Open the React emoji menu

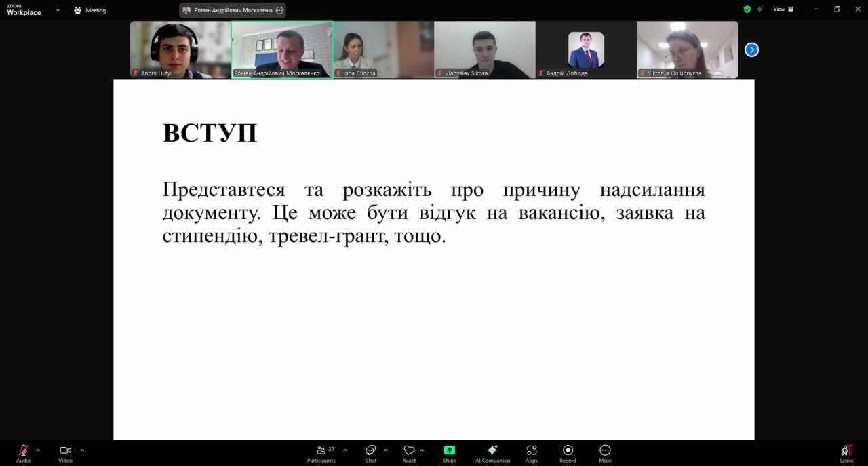409,453
